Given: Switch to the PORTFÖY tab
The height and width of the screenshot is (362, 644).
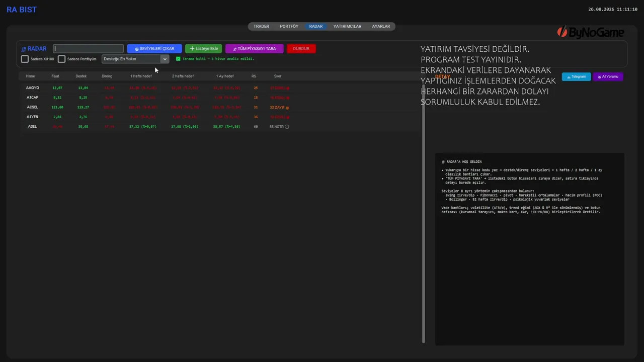Looking at the screenshot, I should click(289, 26).
